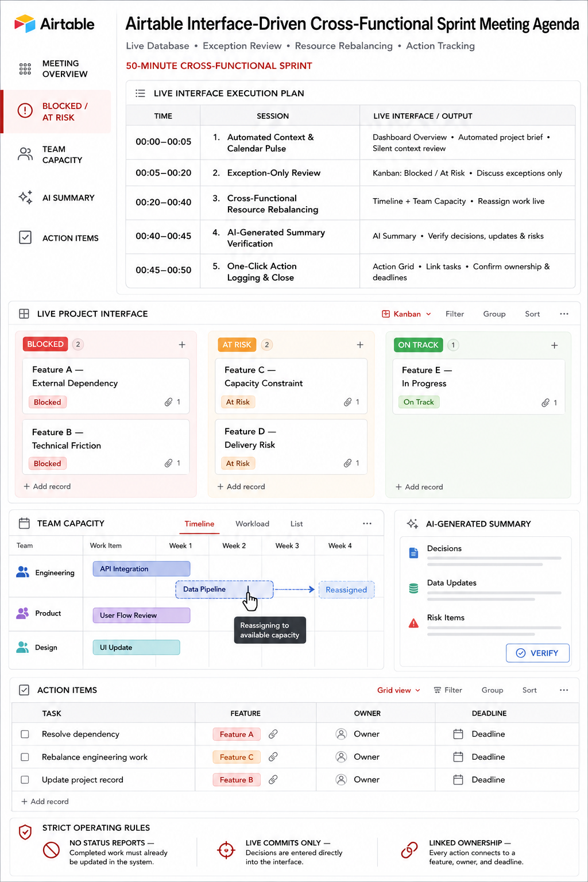Select the UI Update timeline bar
This screenshot has height=882, width=588.
[136, 647]
